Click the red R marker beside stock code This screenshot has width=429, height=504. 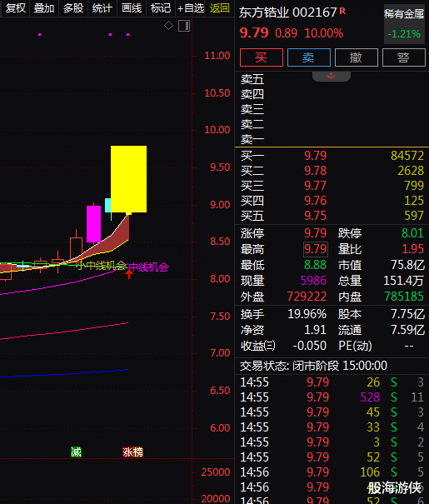pyautogui.click(x=342, y=12)
